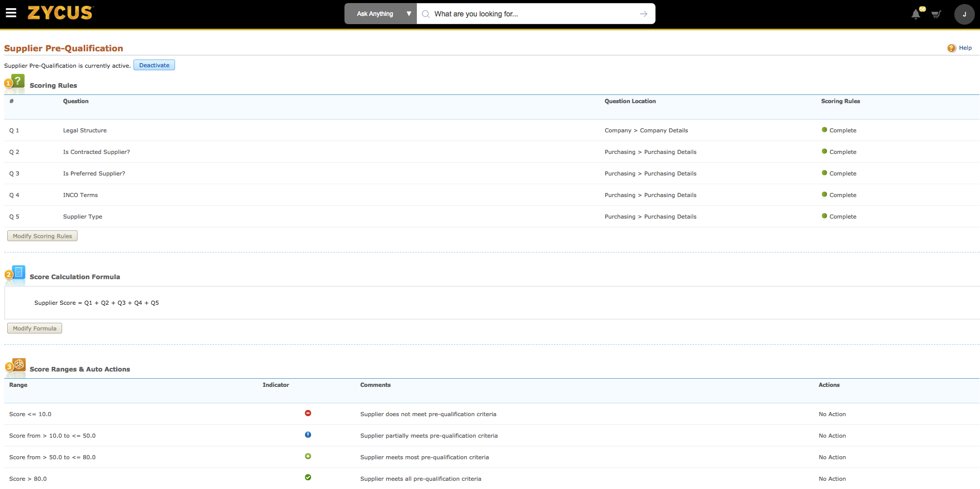Click the Score Calculation Formula calculator icon

(17, 273)
